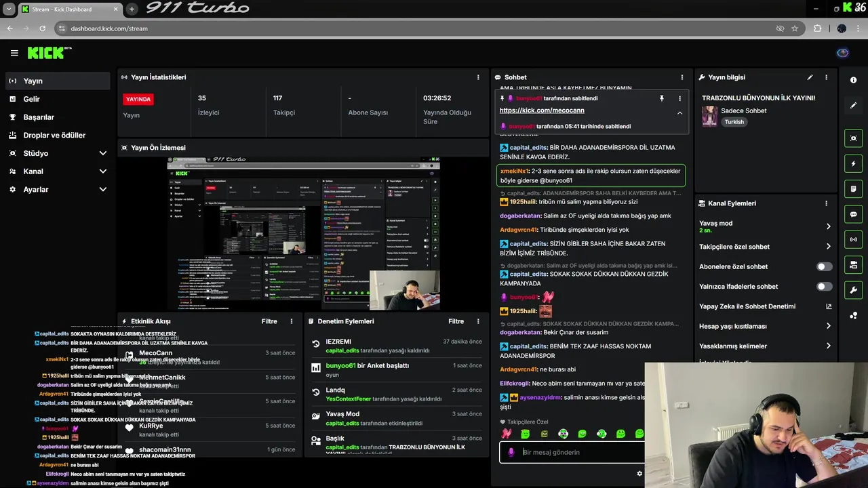Edit stream info with the pencil icon
Image resolution: width=868 pixels, height=488 pixels.
pyautogui.click(x=810, y=77)
